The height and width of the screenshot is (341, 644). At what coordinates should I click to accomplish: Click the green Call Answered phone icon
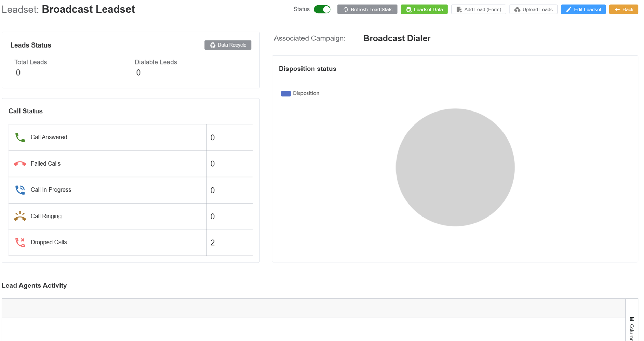(x=20, y=137)
